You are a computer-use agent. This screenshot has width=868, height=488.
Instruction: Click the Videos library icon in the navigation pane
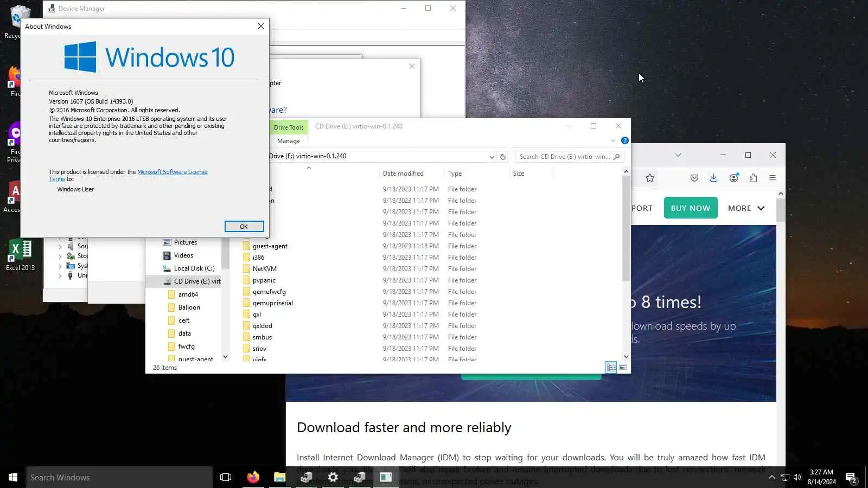click(x=167, y=255)
